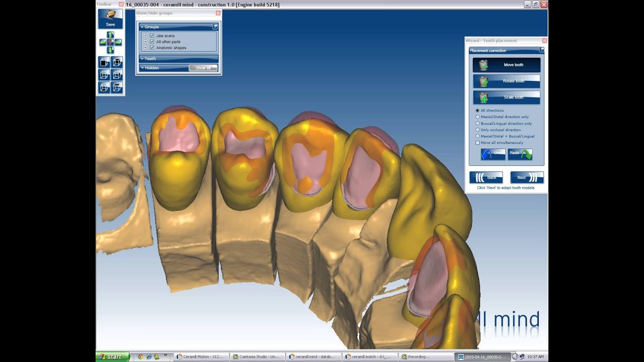This screenshot has width=644, height=362.
Task: Launch Internet Explorer from quick launch
Action: (148, 356)
